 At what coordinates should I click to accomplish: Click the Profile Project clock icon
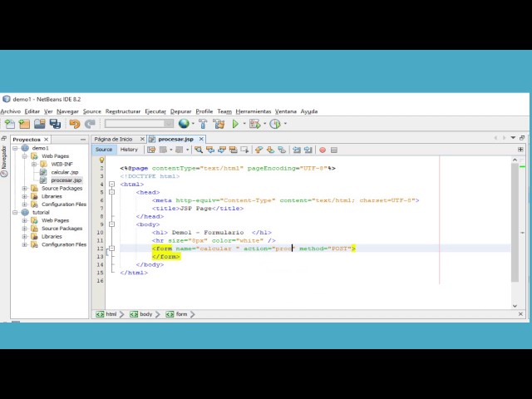pos(275,124)
